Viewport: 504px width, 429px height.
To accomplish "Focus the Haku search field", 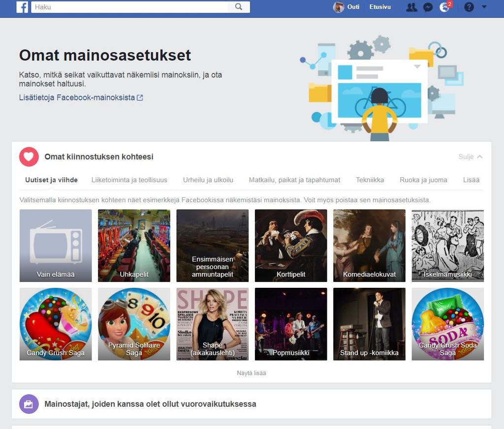I will (129, 7).
